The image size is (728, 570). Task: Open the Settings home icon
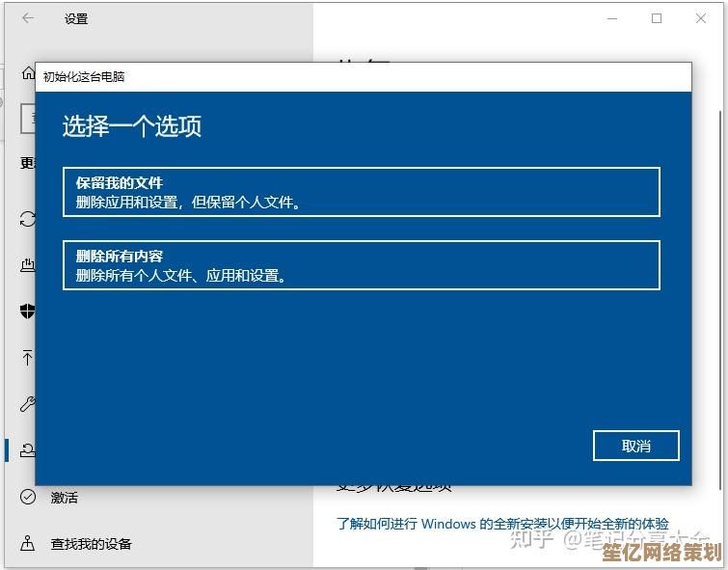coord(28,73)
